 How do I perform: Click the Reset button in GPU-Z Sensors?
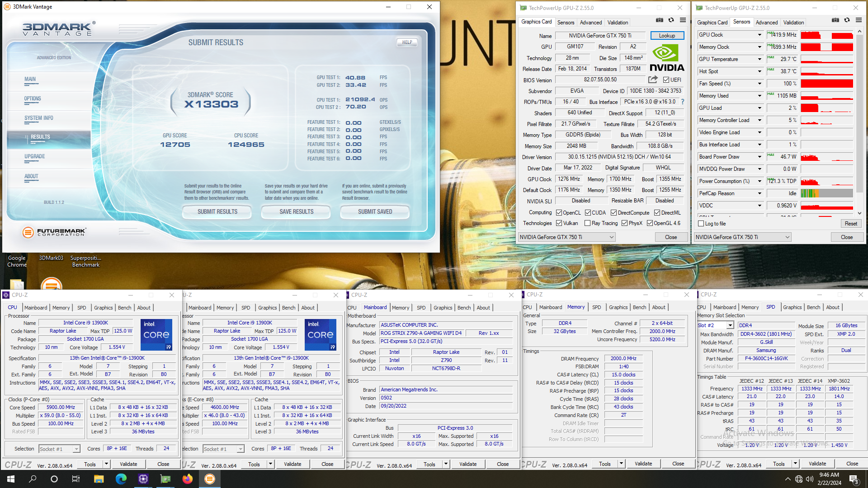(x=851, y=224)
